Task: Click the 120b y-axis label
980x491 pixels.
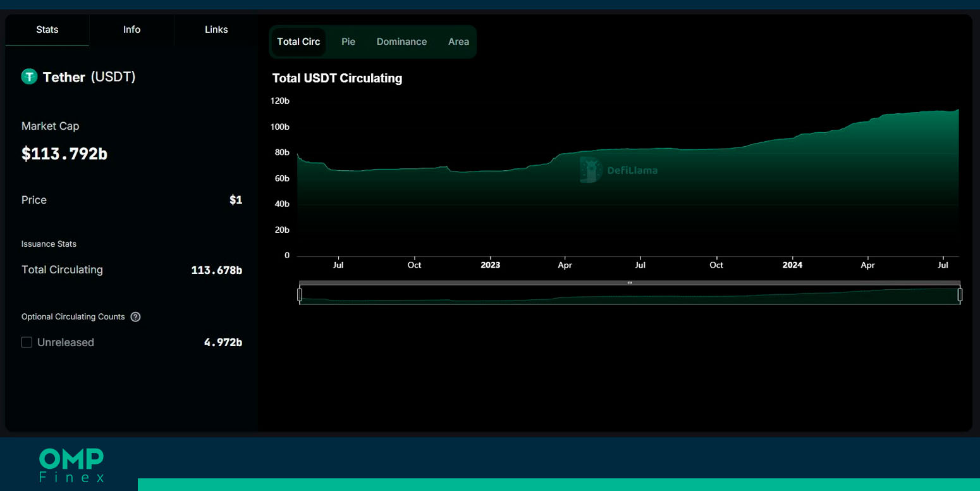Action: [280, 101]
